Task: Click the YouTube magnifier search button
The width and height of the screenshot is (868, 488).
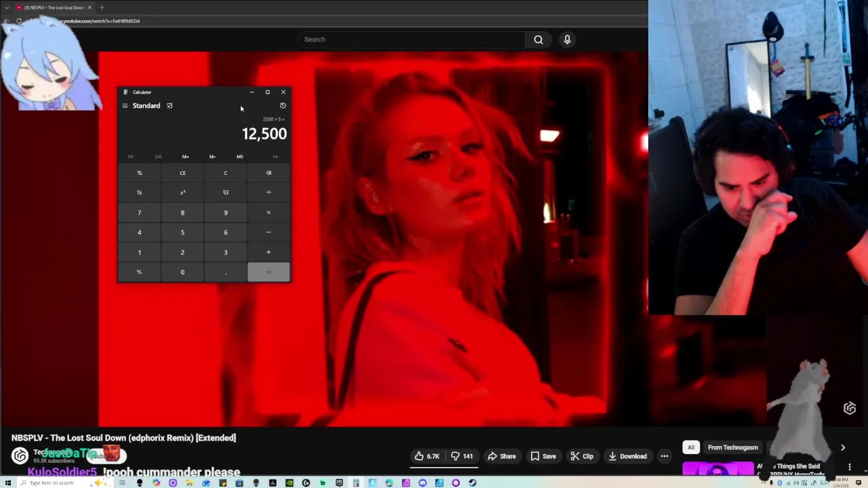Action: point(538,39)
